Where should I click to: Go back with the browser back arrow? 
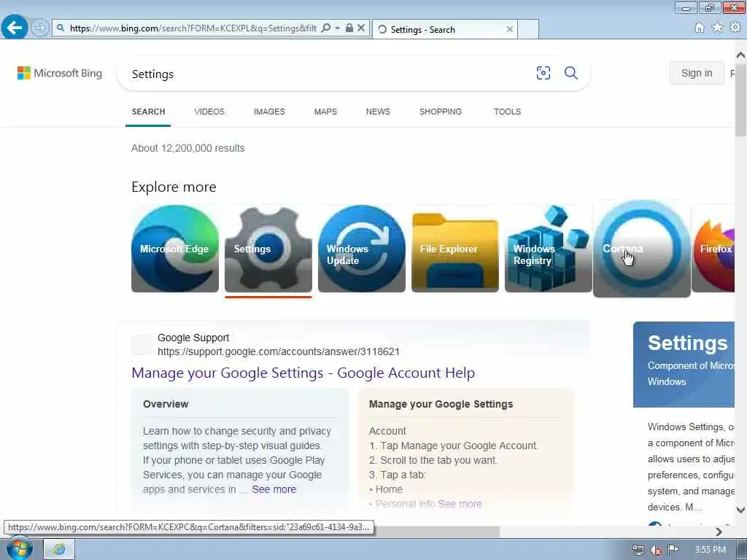(x=15, y=28)
